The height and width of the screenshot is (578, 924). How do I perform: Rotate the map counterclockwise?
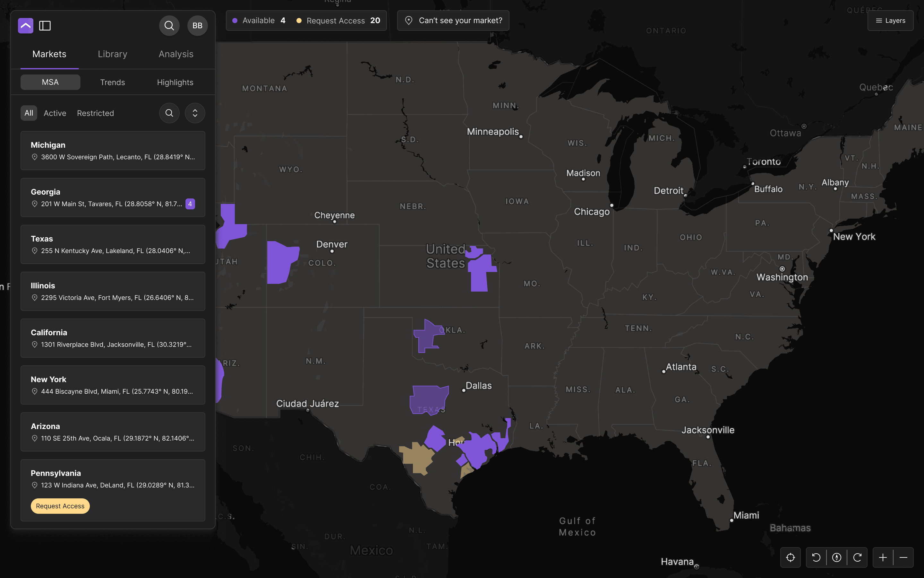pos(816,557)
